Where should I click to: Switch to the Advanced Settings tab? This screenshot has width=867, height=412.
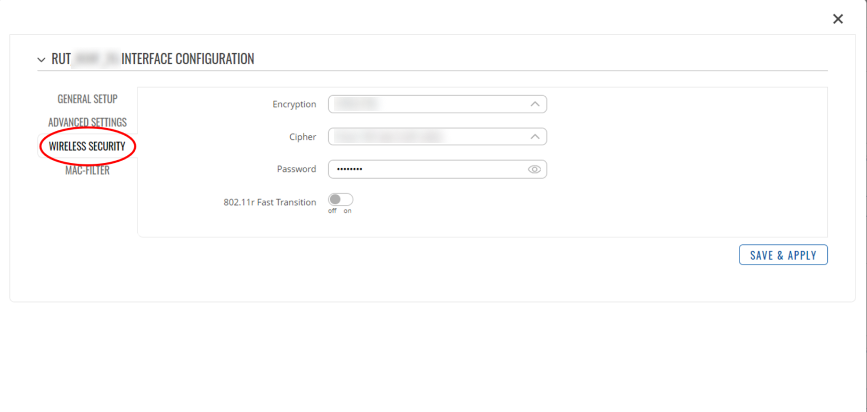[x=87, y=122]
